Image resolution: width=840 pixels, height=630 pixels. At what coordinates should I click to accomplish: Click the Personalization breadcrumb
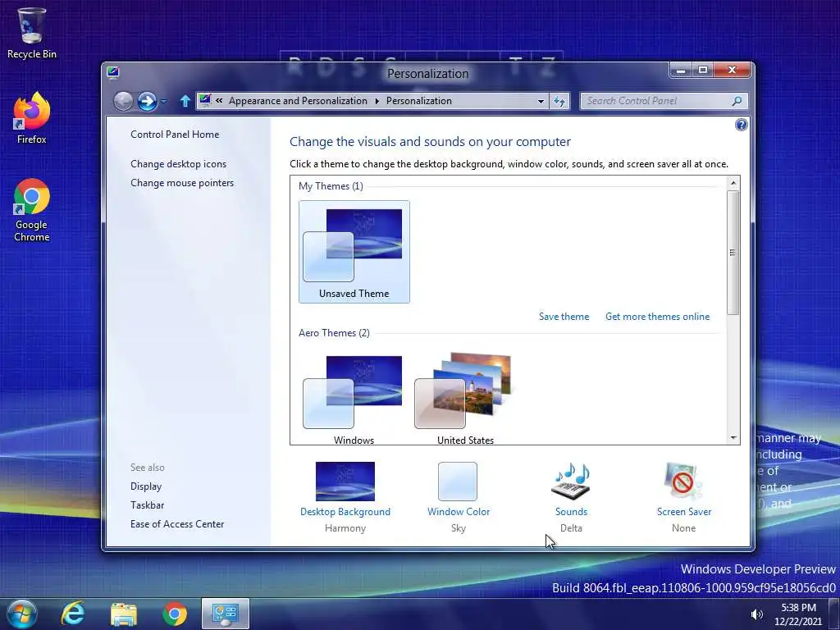(419, 101)
